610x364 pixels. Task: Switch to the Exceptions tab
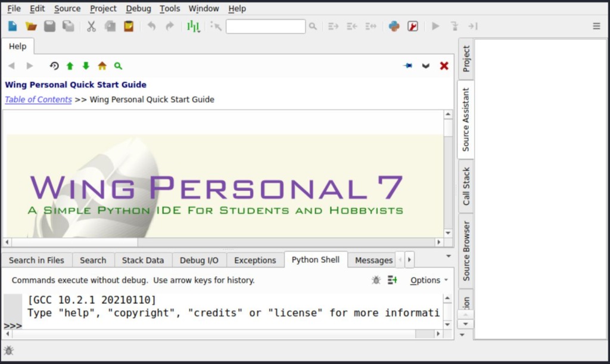click(255, 260)
